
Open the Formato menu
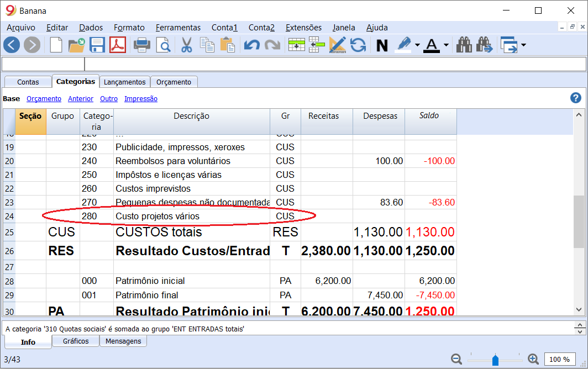point(129,28)
